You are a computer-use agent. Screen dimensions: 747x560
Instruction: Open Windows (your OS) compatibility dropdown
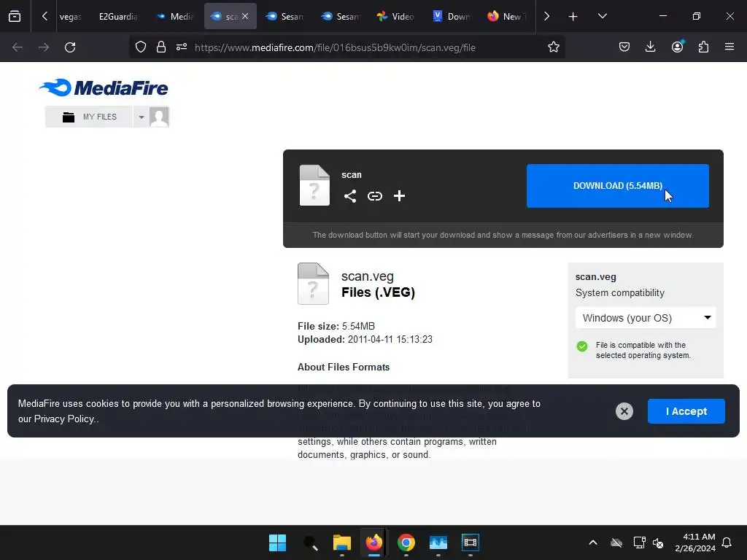(x=646, y=318)
